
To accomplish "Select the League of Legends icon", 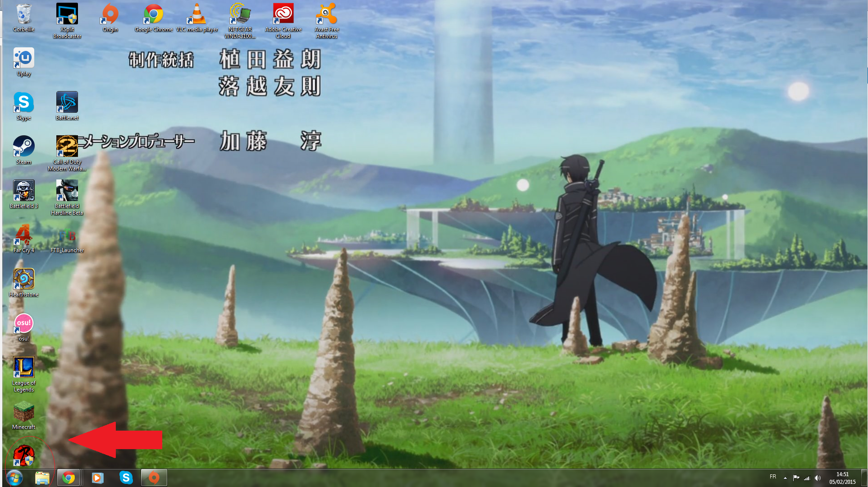I will click(x=23, y=374).
